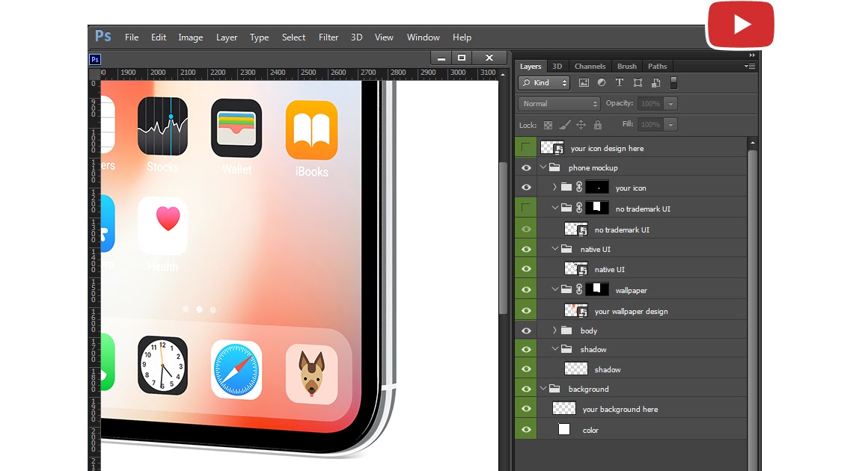Screen dimensions: 868x471
Task: Click the wallpaper group mask thumbnail
Action: (x=597, y=289)
